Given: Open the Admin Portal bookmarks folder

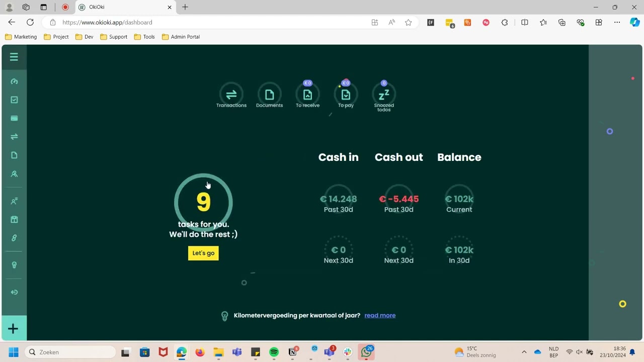Looking at the screenshot, I should tap(181, 37).
